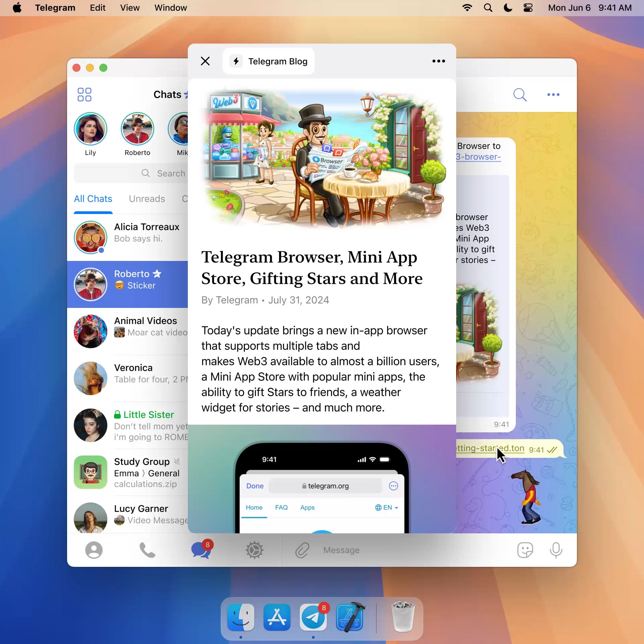Select the Unreads tab in chat list
The width and height of the screenshot is (644, 644).
point(147,199)
